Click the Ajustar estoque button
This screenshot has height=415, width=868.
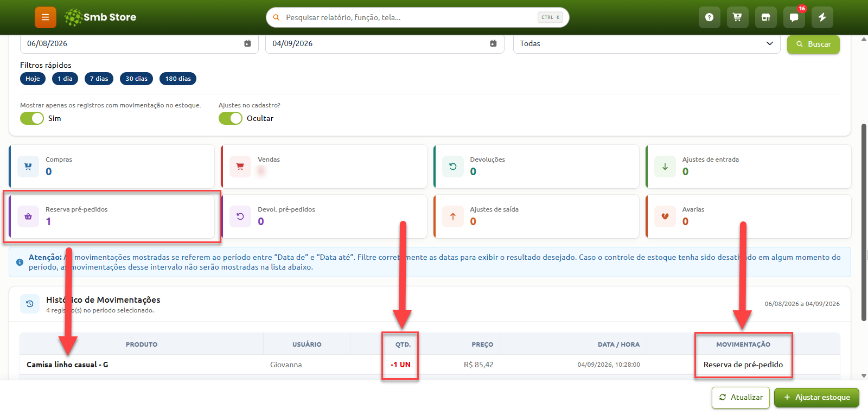coord(816,398)
